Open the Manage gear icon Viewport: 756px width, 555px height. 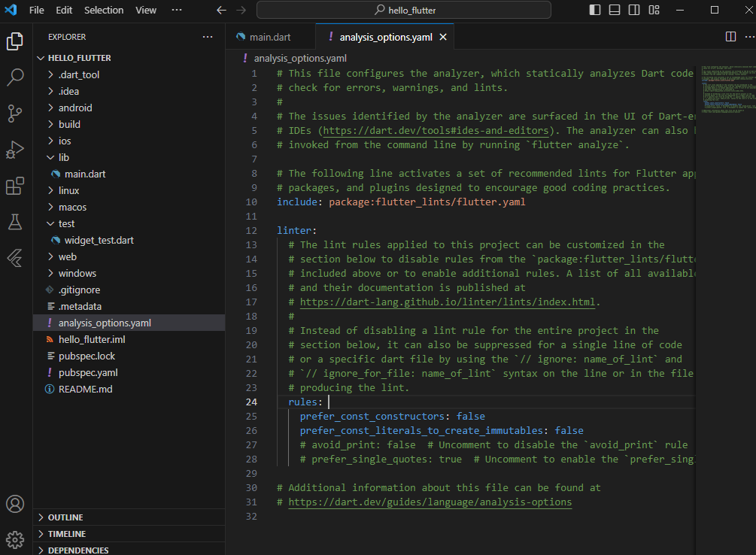pyautogui.click(x=15, y=539)
